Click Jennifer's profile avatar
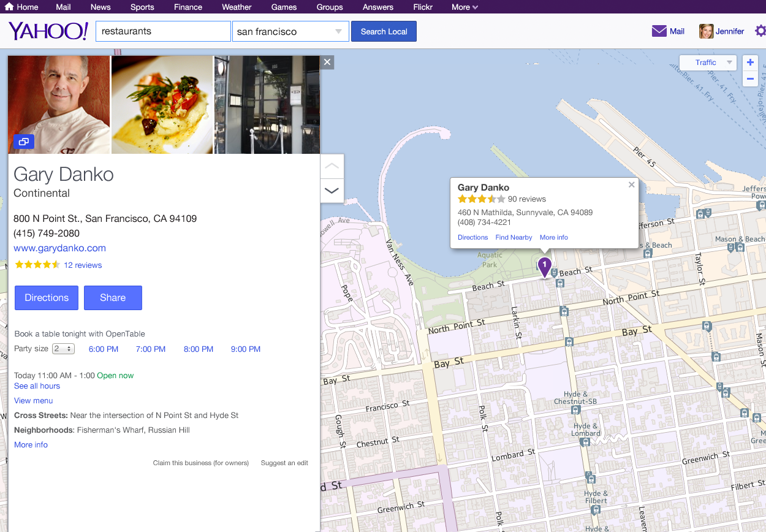766x532 pixels. pos(707,31)
